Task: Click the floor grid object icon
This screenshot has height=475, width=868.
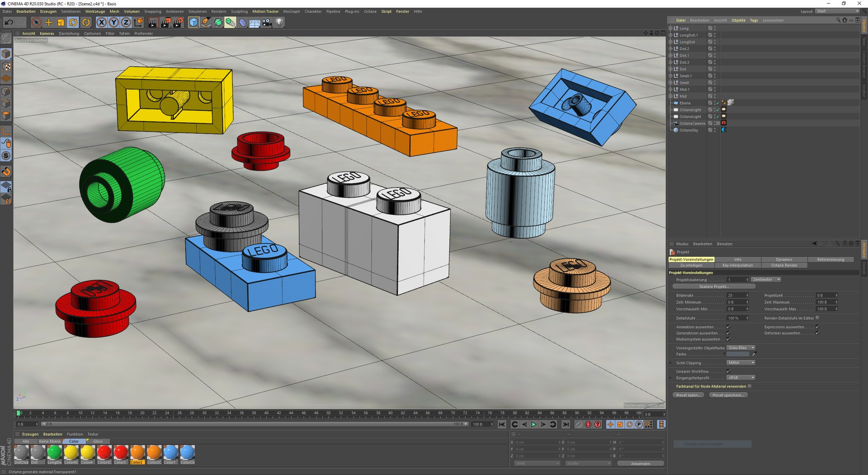Action: point(255,22)
